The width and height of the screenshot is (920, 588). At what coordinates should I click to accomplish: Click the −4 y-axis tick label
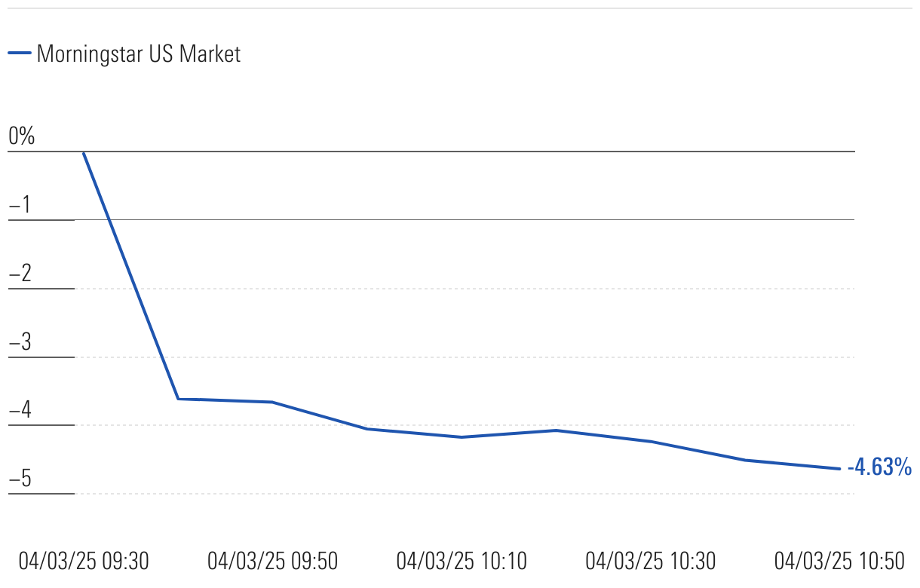pos(20,411)
